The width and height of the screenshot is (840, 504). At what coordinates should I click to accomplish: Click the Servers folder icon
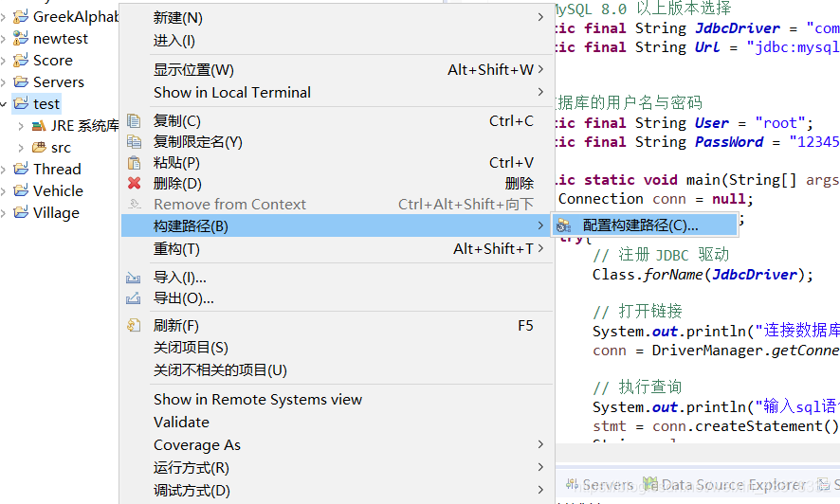21,81
